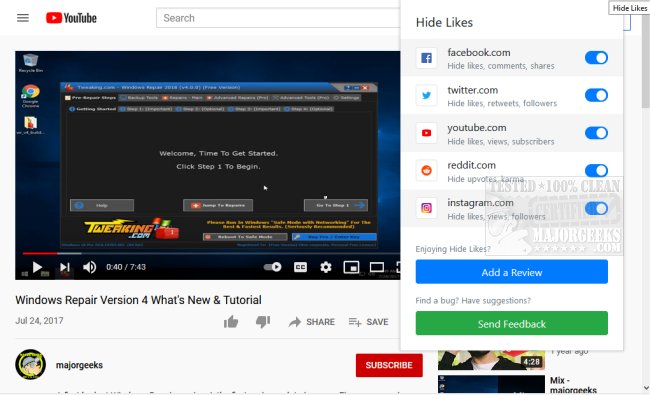The image size is (650, 395).
Task: Click the reddit.com label in popup
Action: coord(471,165)
